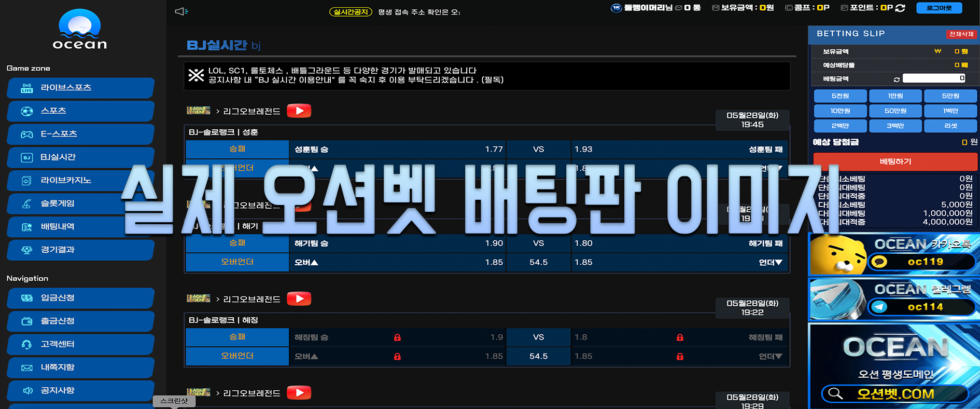This screenshot has height=409, width=980.
Task: Add 1백만 to the bet amount
Action: tap(950, 111)
